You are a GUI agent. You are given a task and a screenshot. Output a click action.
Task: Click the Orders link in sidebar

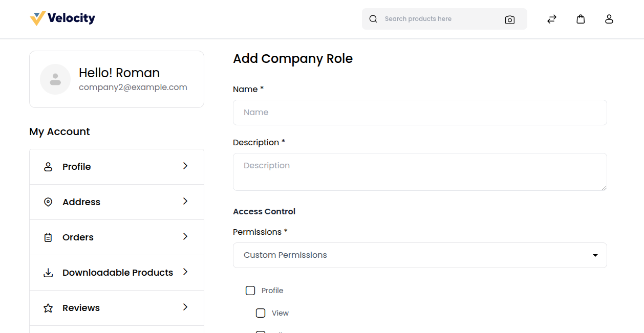(x=78, y=237)
